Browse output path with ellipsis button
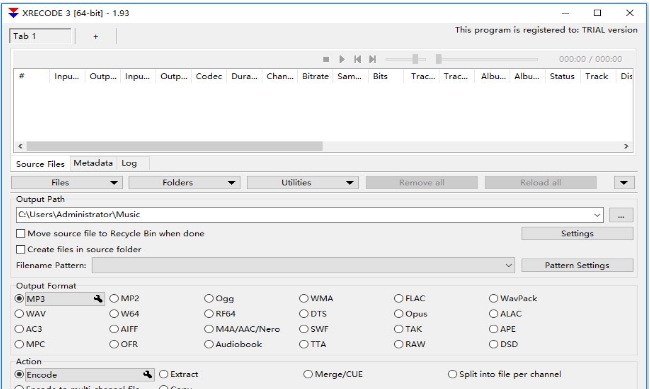 tap(621, 215)
